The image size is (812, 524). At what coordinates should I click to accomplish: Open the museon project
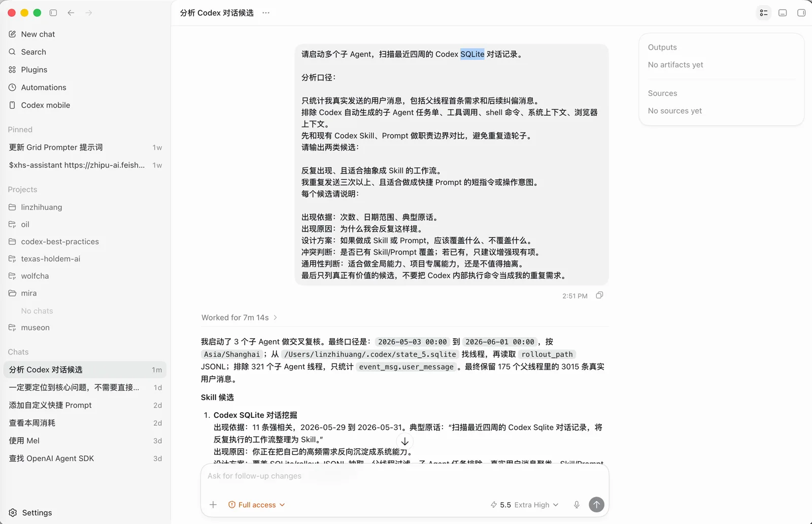click(85, 328)
